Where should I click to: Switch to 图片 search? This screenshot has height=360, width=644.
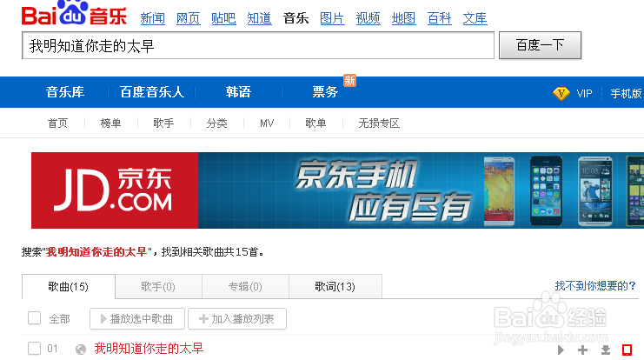(x=332, y=18)
